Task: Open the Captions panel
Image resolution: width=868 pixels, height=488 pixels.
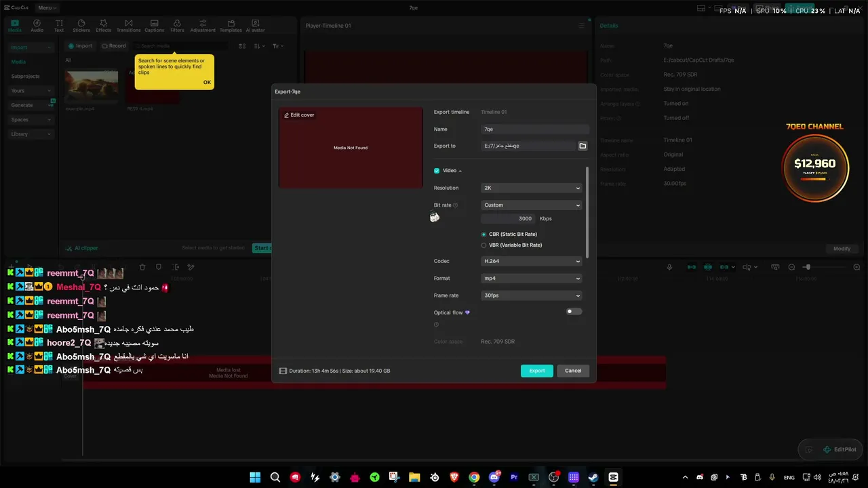Action: 155,26
